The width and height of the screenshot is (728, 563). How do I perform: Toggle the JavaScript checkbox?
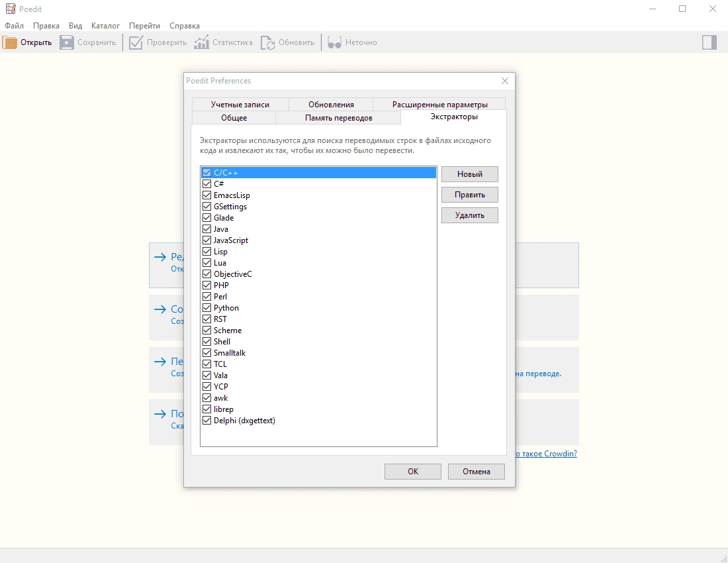[206, 240]
